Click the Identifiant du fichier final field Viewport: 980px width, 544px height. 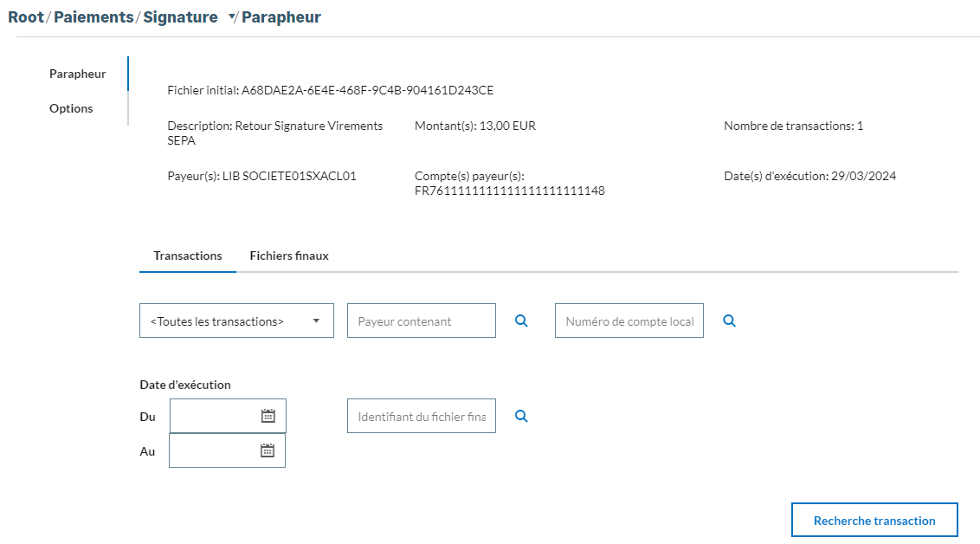(422, 416)
